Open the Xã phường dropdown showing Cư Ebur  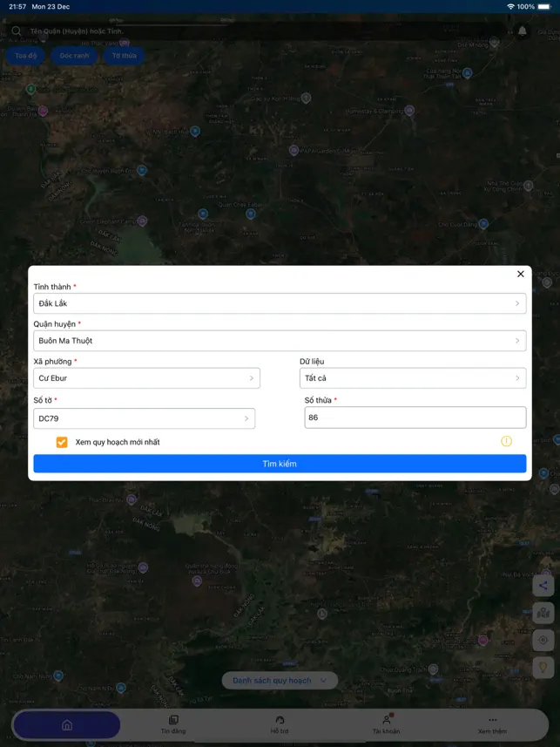pos(146,377)
